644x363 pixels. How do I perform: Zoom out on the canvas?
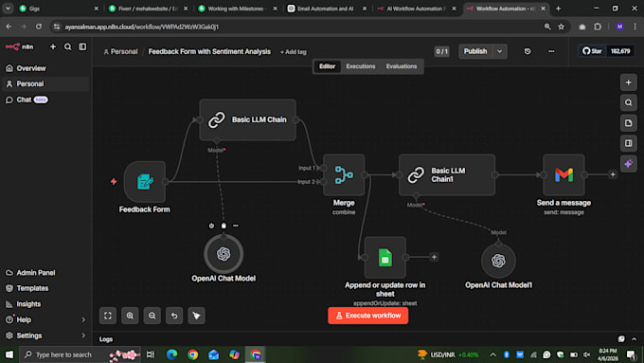tap(152, 316)
